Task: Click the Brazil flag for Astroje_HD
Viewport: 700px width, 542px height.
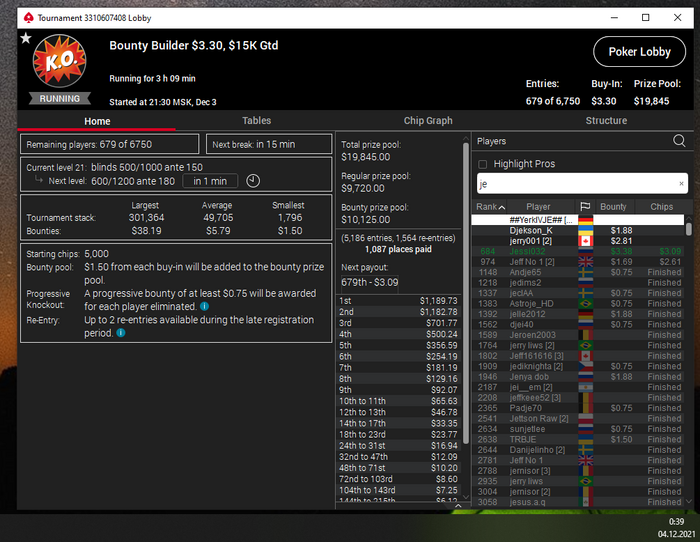Action: [585, 304]
